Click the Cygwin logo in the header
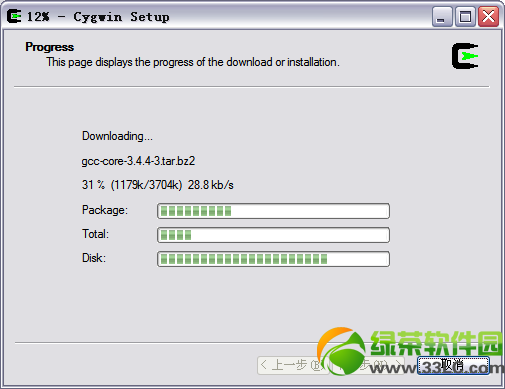The height and width of the screenshot is (389, 505). pyautogui.click(x=465, y=56)
